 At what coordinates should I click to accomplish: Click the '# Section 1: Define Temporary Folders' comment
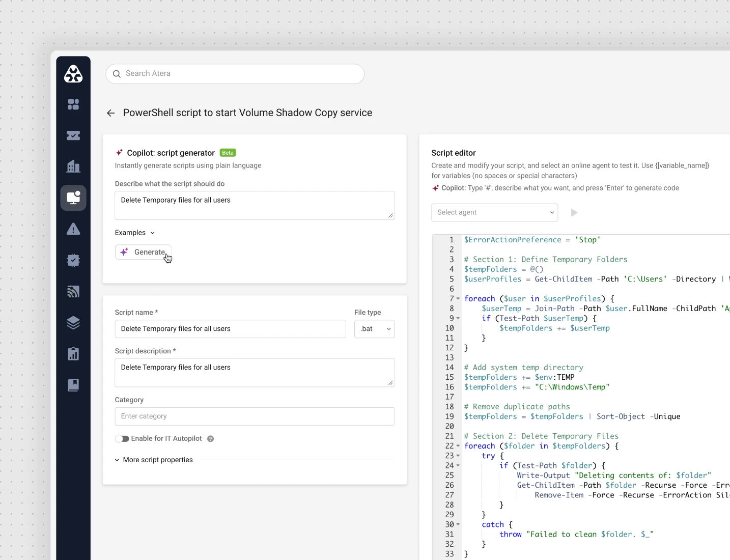(546, 260)
